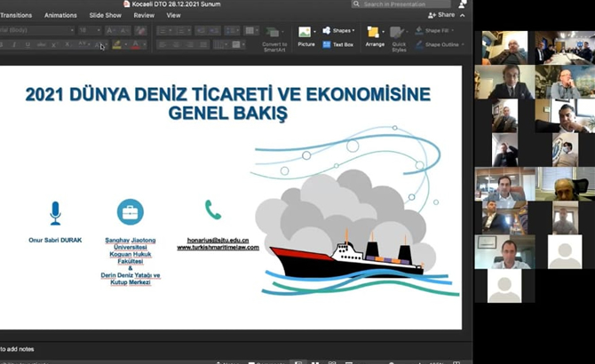Screen dimensions: 595x364
Task: Click the microphone icon on slide
Action: point(55,211)
